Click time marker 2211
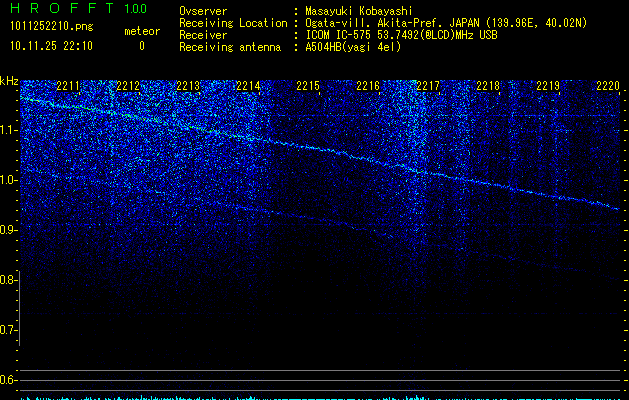This screenshot has height=400, width=629. click(68, 86)
